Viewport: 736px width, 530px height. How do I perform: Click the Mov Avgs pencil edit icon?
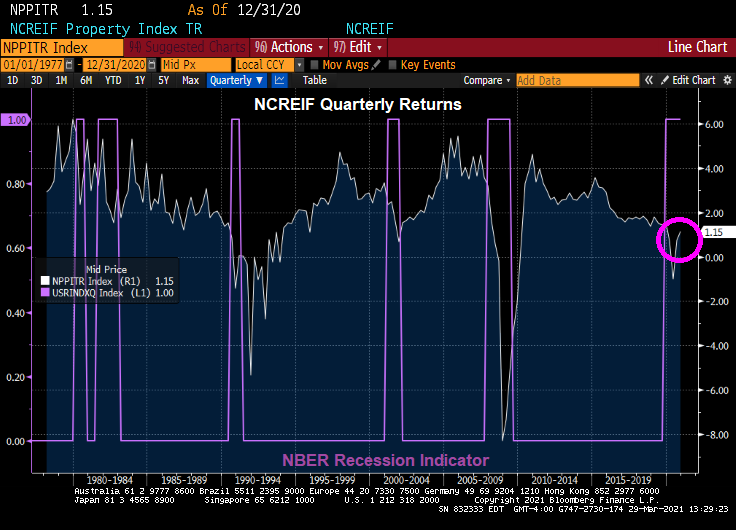click(376, 65)
